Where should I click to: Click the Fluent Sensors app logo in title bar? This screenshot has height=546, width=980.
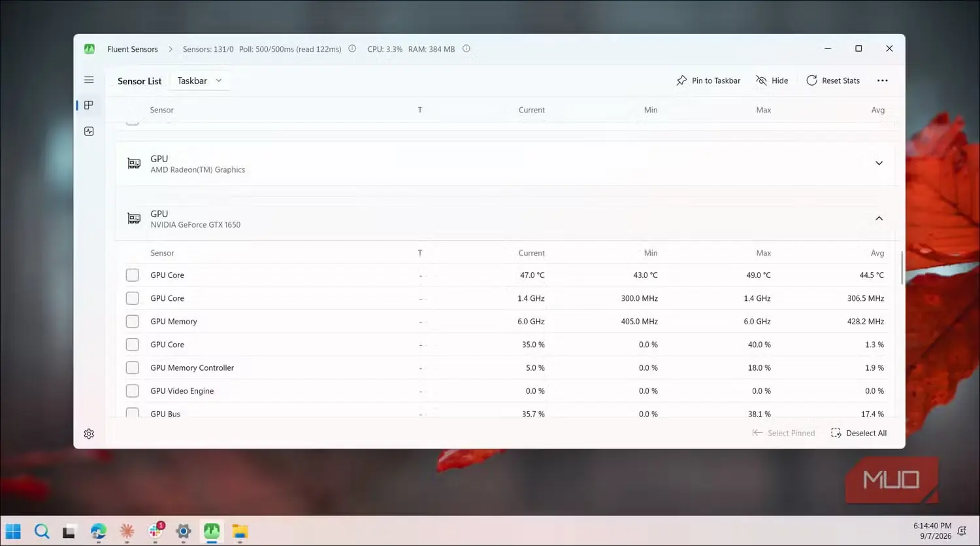click(x=90, y=49)
